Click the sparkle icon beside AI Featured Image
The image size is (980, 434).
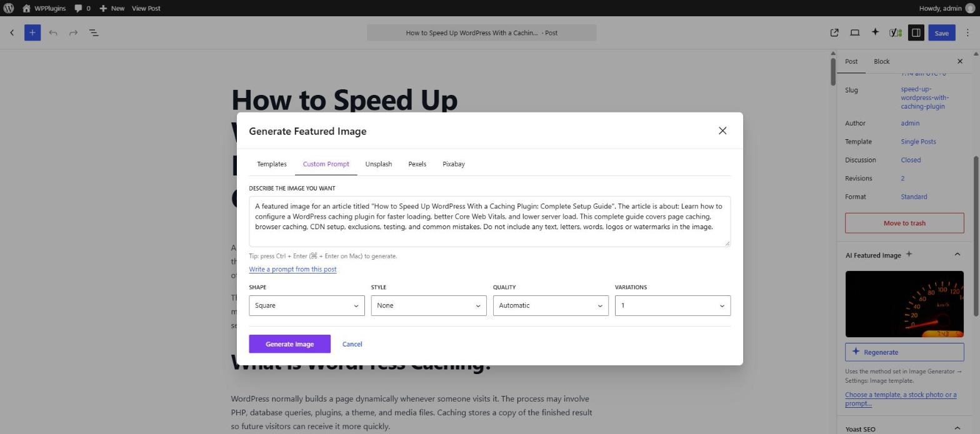(909, 254)
